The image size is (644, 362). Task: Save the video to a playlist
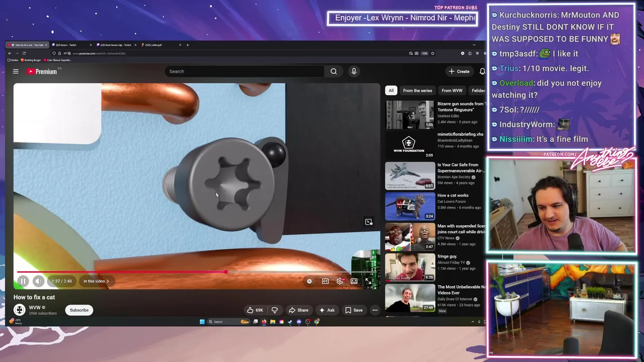354,310
